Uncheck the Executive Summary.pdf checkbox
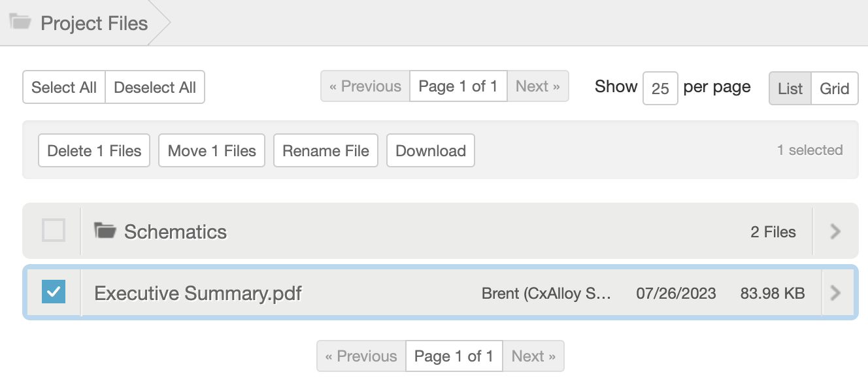Image resolution: width=868 pixels, height=387 pixels. (54, 292)
